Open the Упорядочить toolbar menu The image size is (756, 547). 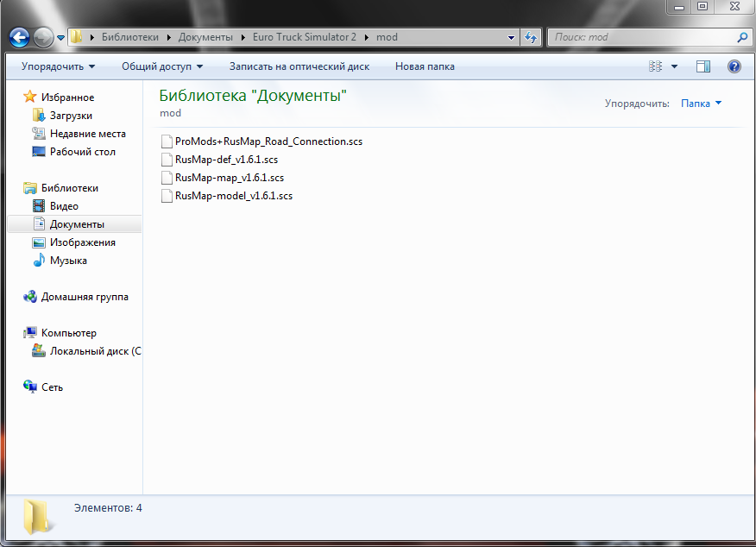[x=58, y=66]
